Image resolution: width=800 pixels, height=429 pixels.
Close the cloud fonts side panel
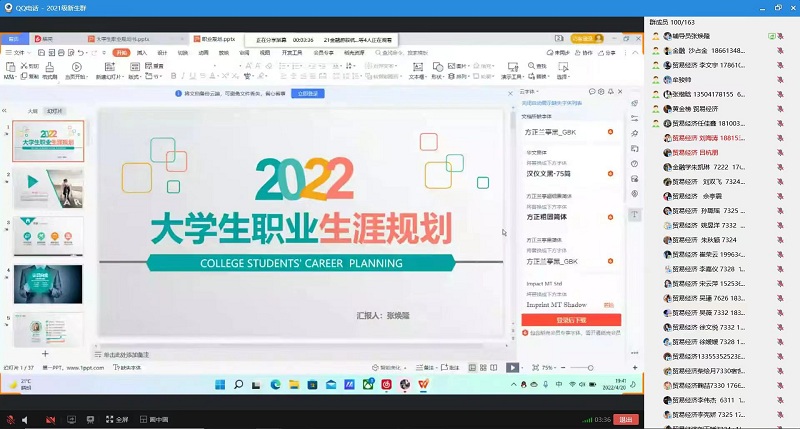(x=619, y=91)
